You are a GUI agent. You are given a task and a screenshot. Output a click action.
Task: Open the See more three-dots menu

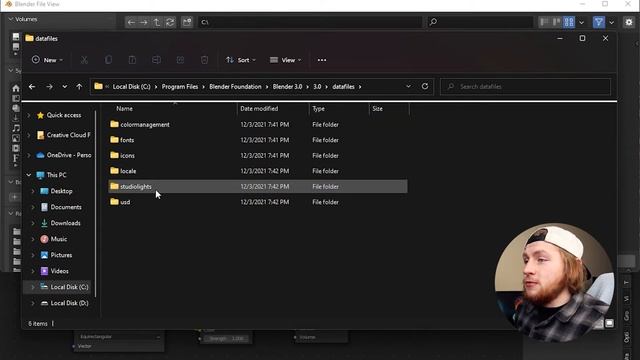322,60
